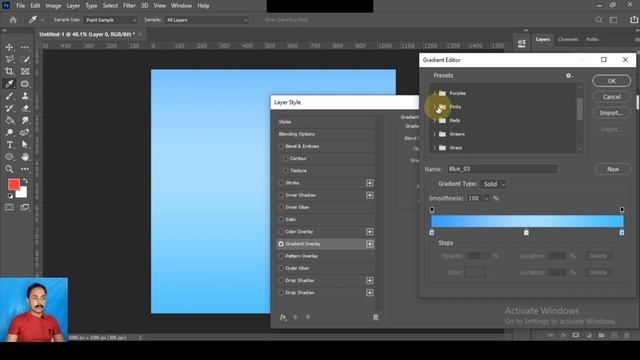Enable the Satin checkbox

pos(281,219)
